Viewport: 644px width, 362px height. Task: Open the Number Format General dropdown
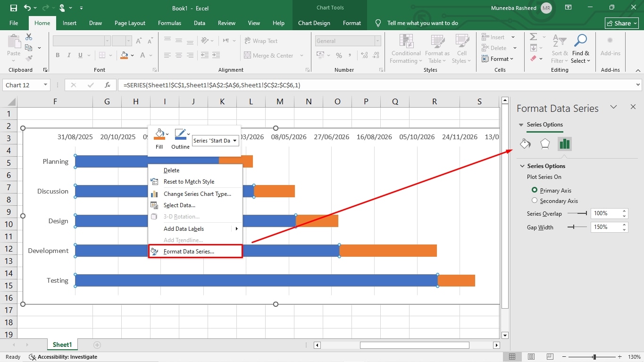[x=378, y=41]
